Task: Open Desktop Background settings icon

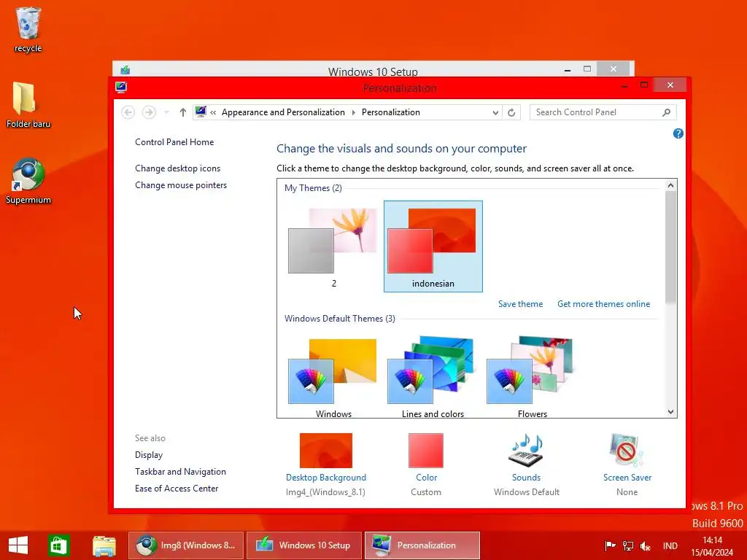Action: (326, 451)
